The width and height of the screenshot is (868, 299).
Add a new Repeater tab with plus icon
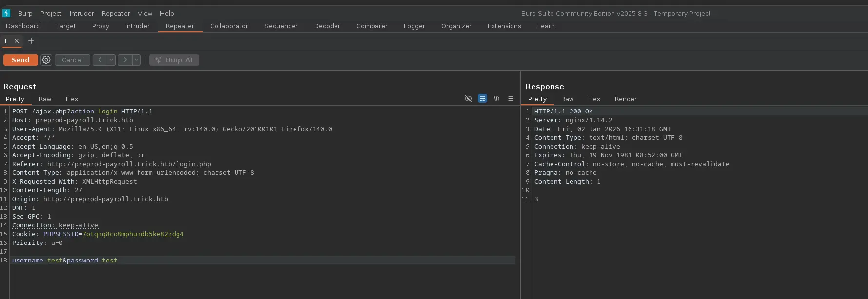31,41
